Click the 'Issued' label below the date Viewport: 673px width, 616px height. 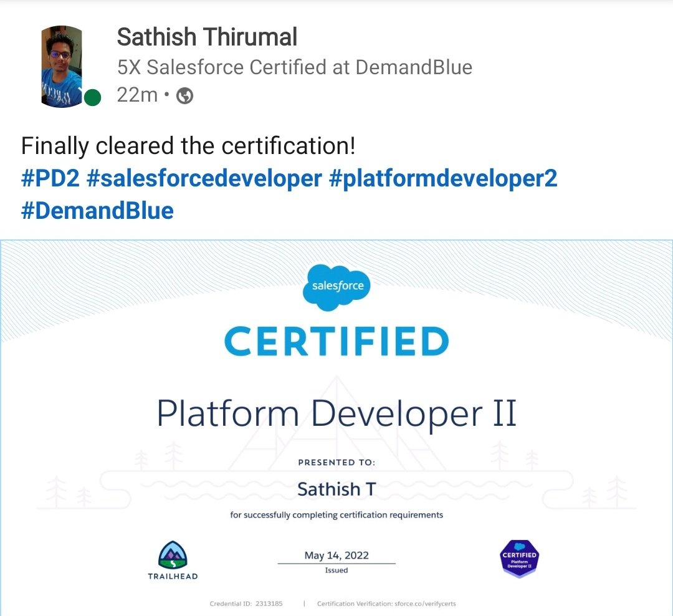[x=336, y=570]
